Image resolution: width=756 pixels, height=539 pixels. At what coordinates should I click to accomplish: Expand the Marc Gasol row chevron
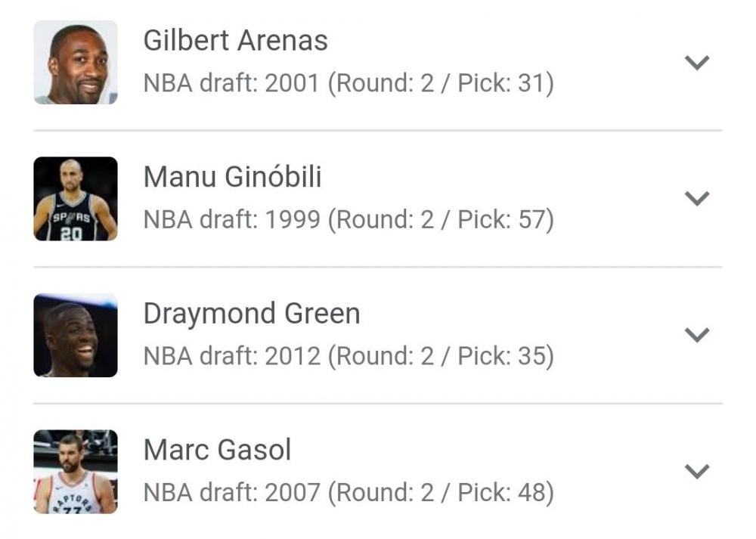tap(696, 471)
